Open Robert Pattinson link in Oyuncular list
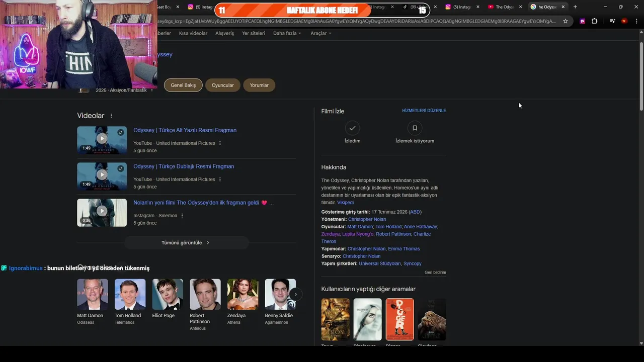 pyautogui.click(x=393, y=234)
